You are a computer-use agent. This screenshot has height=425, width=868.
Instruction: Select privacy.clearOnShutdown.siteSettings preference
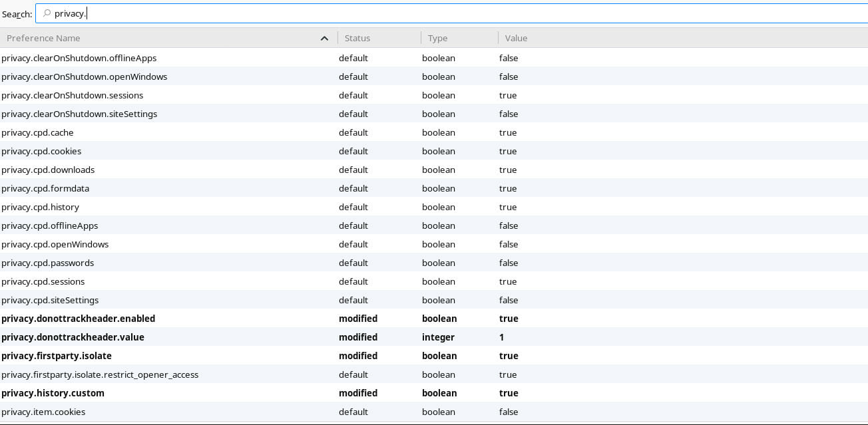click(79, 114)
